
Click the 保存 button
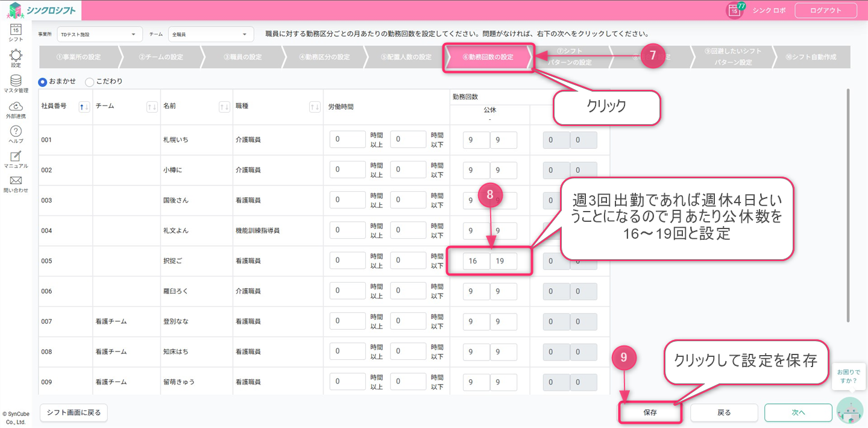coord(650,413)
